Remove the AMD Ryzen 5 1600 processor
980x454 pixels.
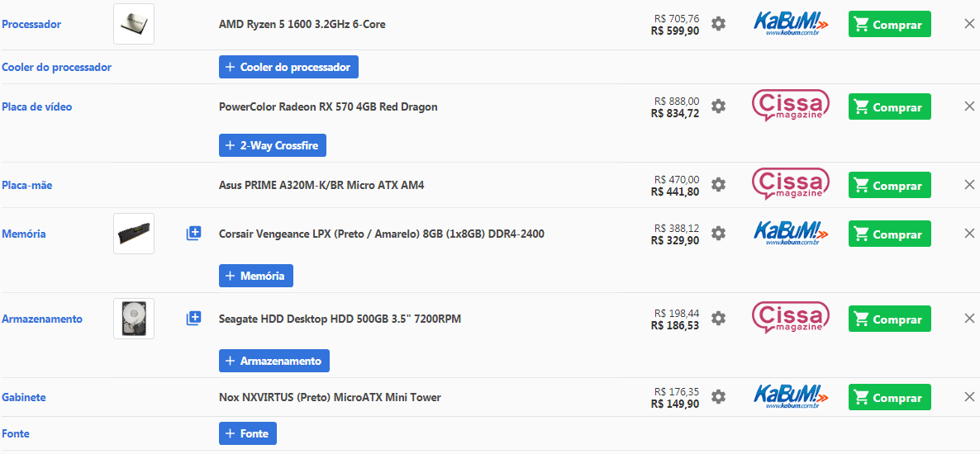pyautogui.click(x=969, y=25)
